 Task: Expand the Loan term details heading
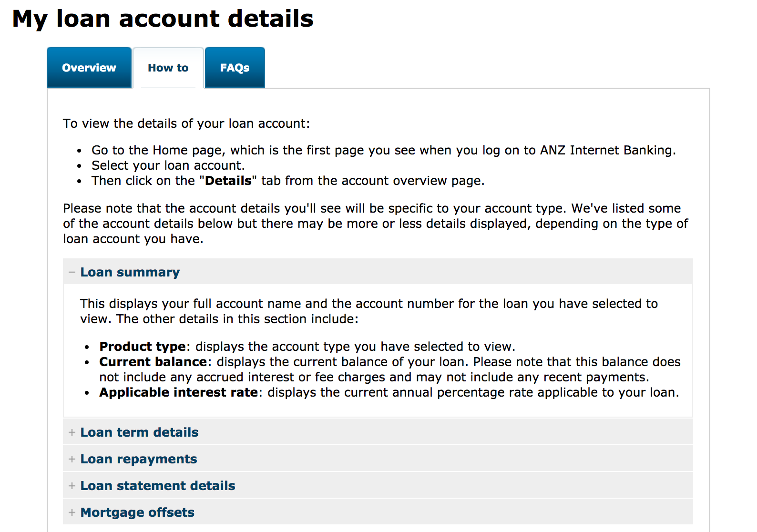[139, 432]
